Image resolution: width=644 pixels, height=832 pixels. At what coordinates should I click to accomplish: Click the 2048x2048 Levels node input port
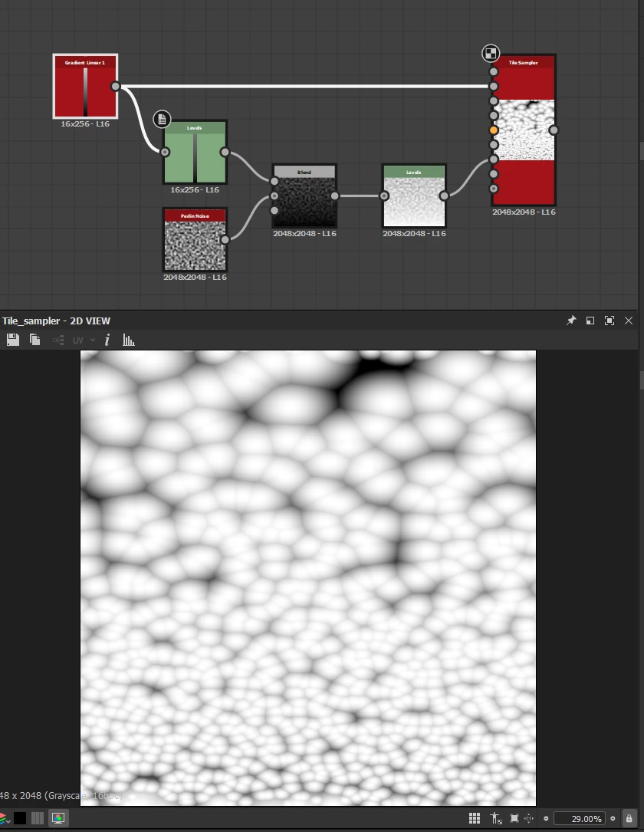(384, 196)
